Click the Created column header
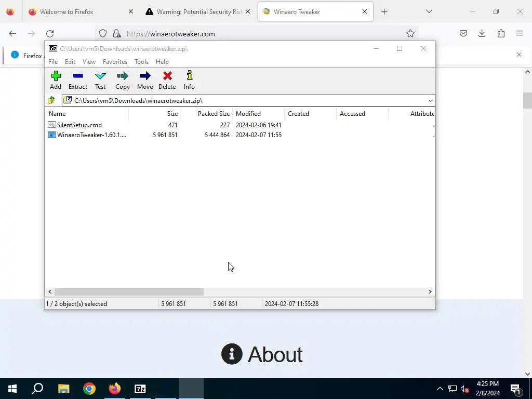This screenshot has width=532, height=399. (x=311, y=114)
